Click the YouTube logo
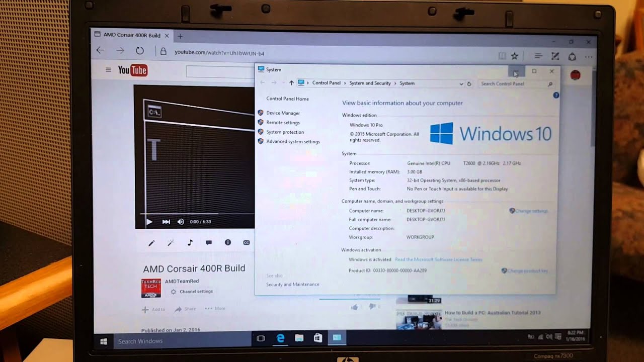Screen dimensions: 644x362 tap(132, 70)
